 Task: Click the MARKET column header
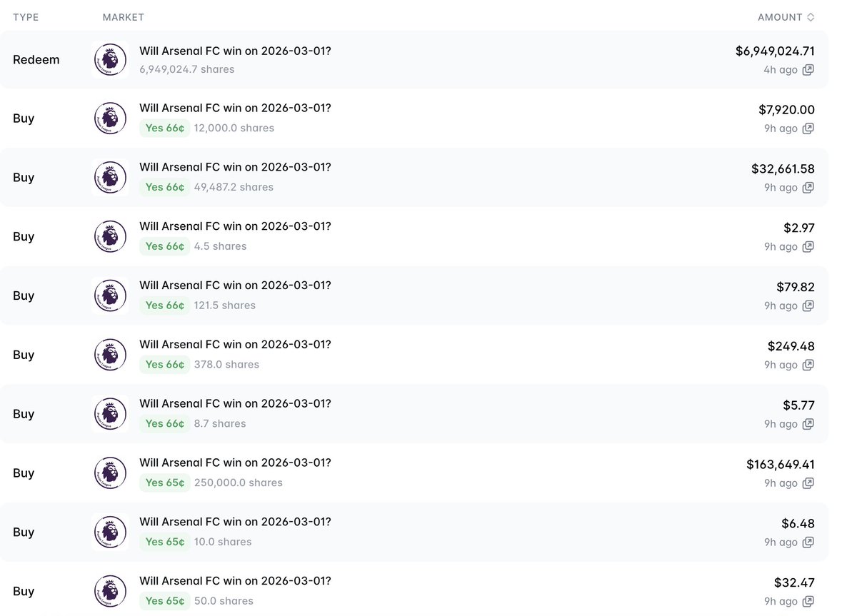pos(124,17)
